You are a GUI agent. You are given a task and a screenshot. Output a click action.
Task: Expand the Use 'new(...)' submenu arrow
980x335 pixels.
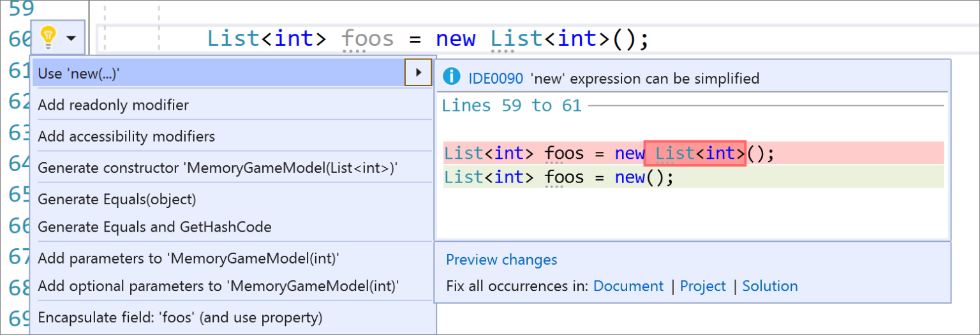(418, 73)
